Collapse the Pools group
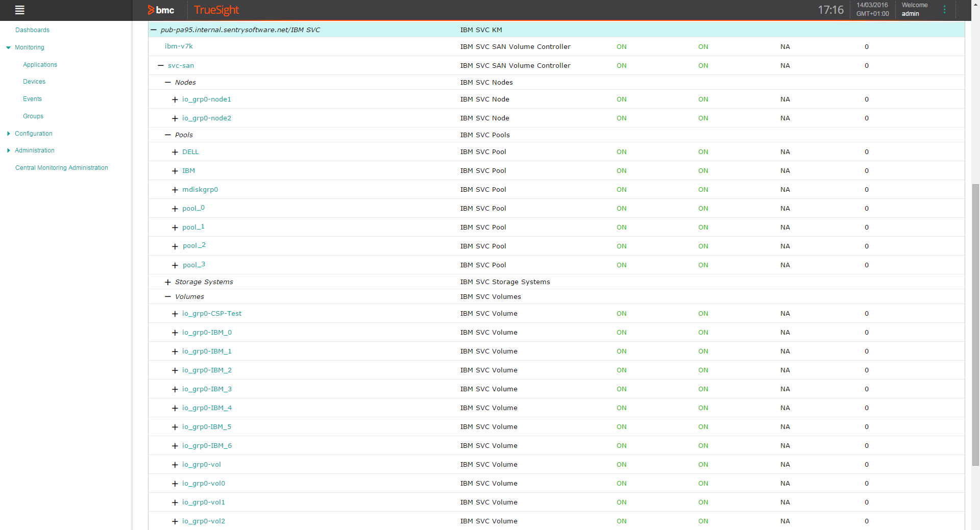This screenshot has width=980, height=530. (x=168, y=135)
